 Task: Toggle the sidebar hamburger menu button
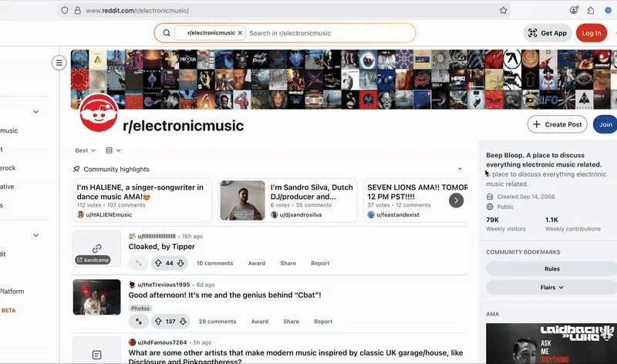[59, 62]
